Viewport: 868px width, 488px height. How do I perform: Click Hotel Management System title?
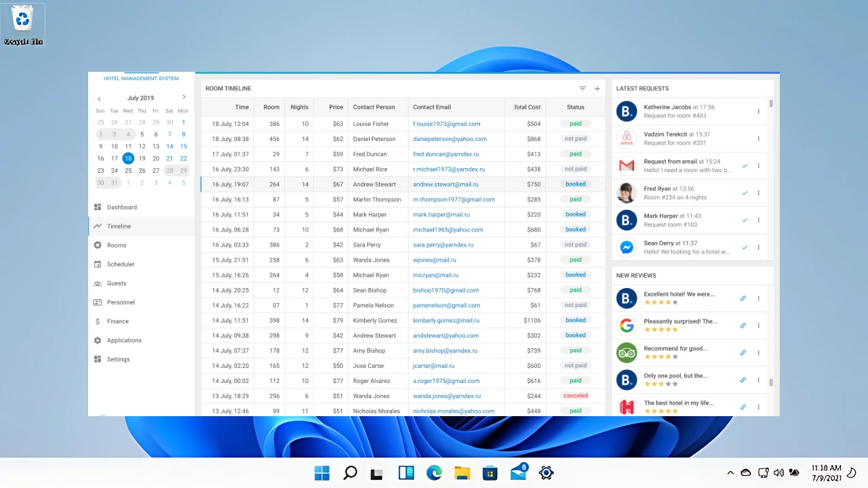[x=141, y=79]
